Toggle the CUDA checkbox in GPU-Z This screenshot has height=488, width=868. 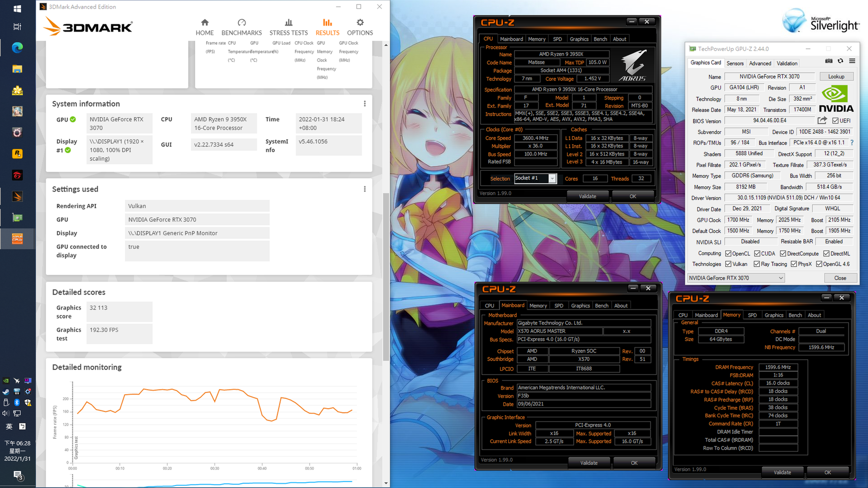tap(757, 253)
